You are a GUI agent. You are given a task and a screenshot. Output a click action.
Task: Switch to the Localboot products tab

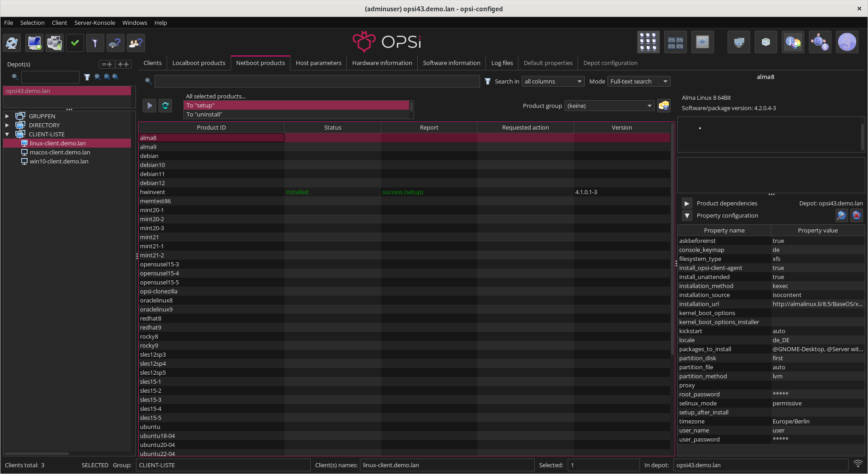pos(199,63)
